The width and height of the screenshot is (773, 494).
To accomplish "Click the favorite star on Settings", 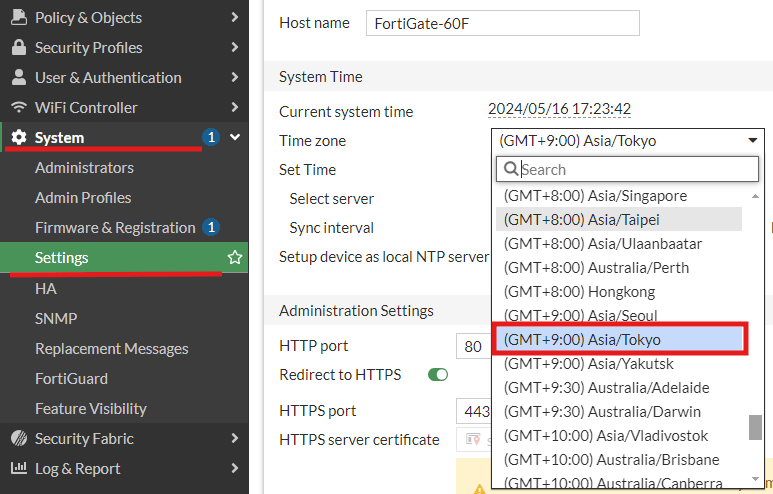I will [x=235, y=257].
